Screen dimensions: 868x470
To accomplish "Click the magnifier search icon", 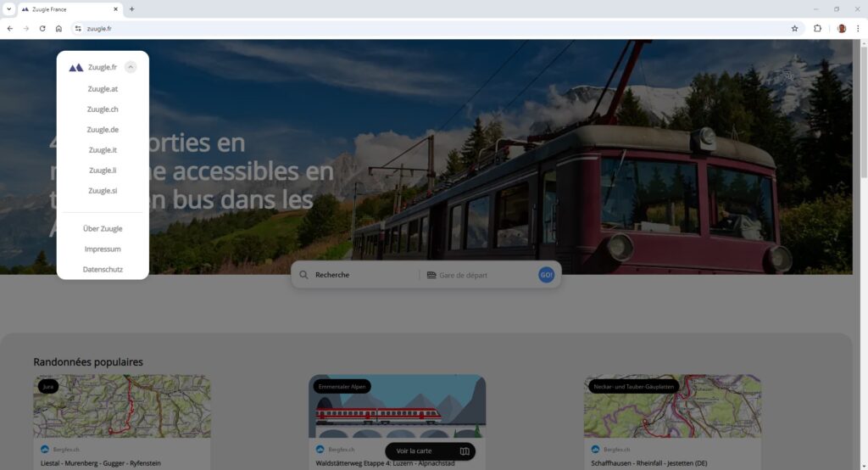I will pos(303,275).
